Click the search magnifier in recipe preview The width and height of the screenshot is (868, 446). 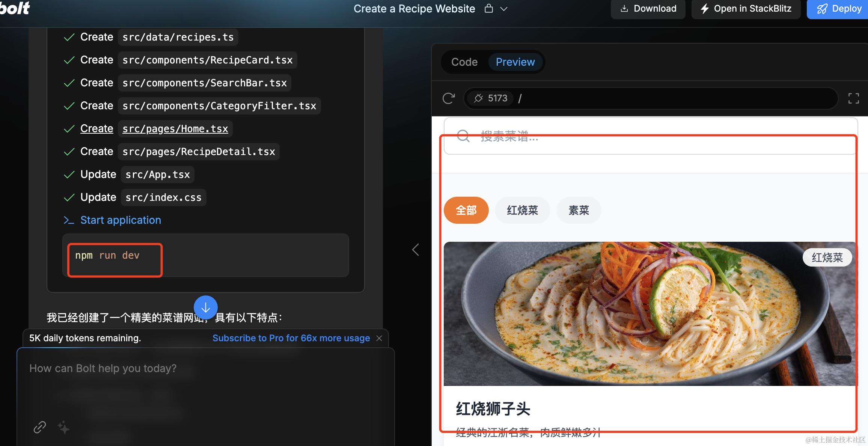(463, 136)
